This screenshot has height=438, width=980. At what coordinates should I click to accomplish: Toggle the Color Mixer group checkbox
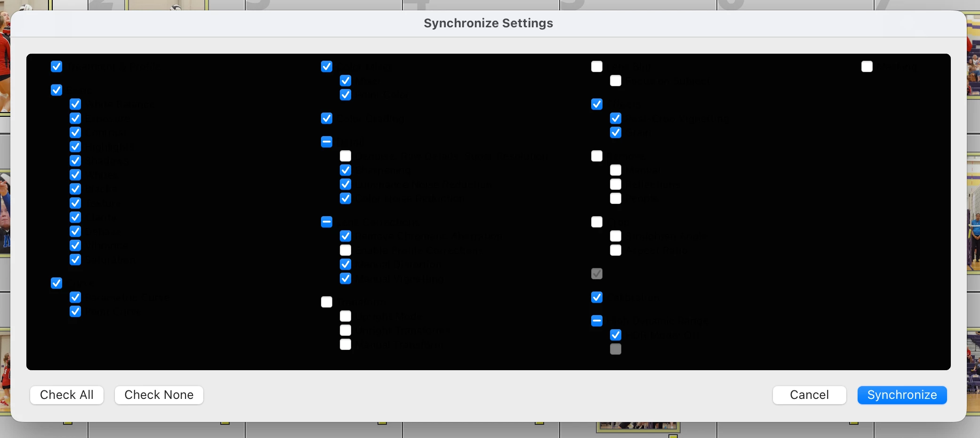point(327,66)
